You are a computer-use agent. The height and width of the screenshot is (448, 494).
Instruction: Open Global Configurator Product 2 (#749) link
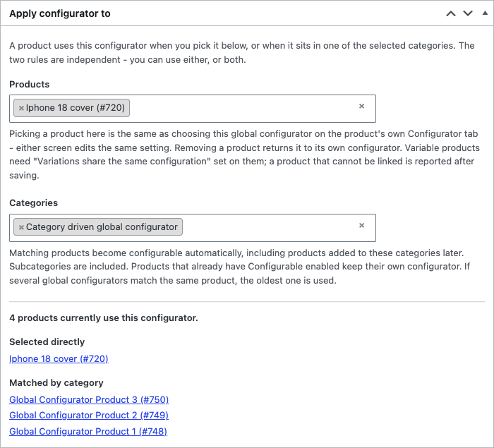pyautogui.click(x=89, y=416)
